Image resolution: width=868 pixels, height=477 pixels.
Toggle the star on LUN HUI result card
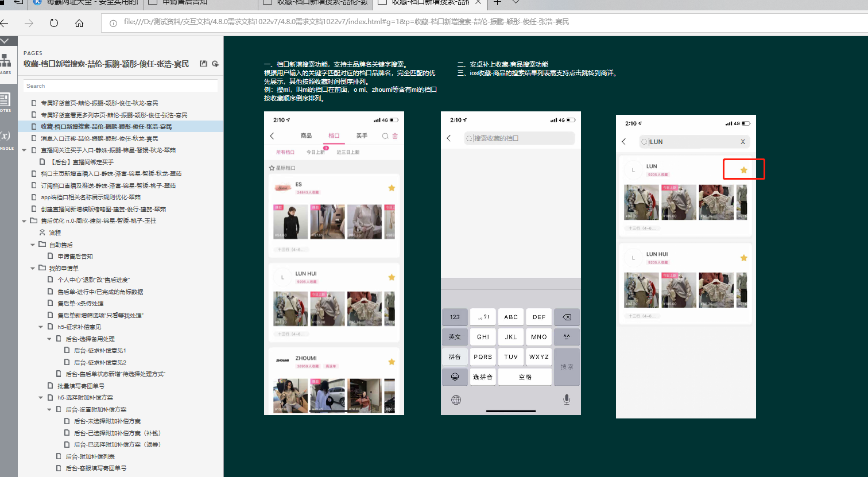pyautogui.click(x=744, y=258)
